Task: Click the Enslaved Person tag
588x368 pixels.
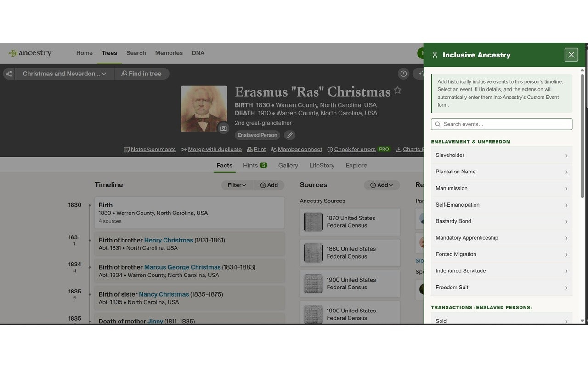Action: 257,135
